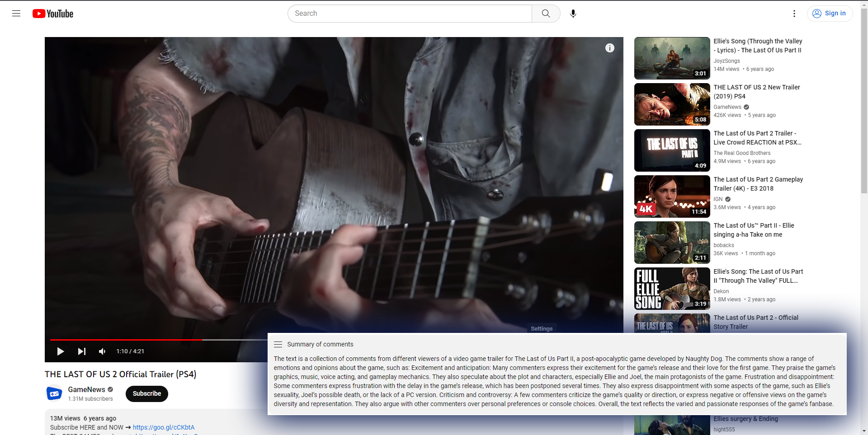Mute the video volume
868x435 pixels.
103,351
